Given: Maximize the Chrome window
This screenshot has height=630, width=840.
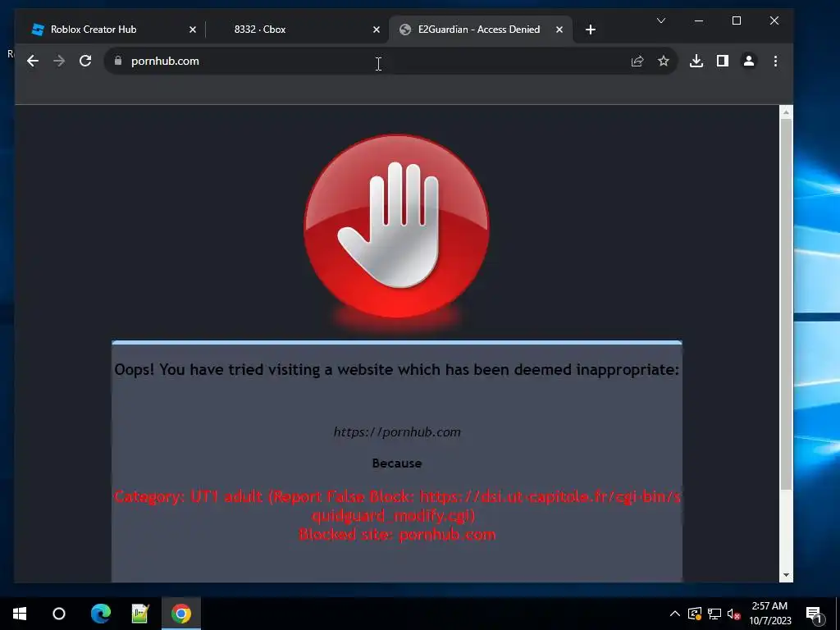Looking at the screenshot, I should pyautogui.click(x=737, y=21).
